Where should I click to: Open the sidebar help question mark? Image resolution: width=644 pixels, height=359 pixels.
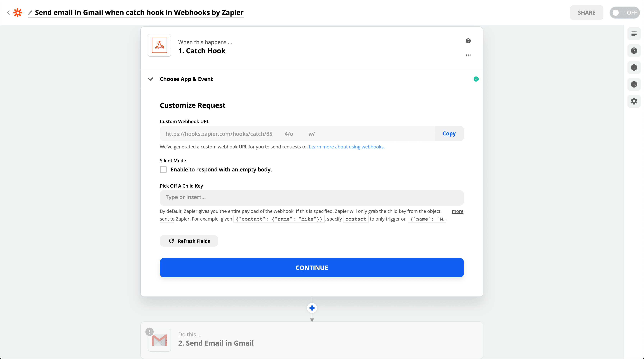tap(634, 51)
